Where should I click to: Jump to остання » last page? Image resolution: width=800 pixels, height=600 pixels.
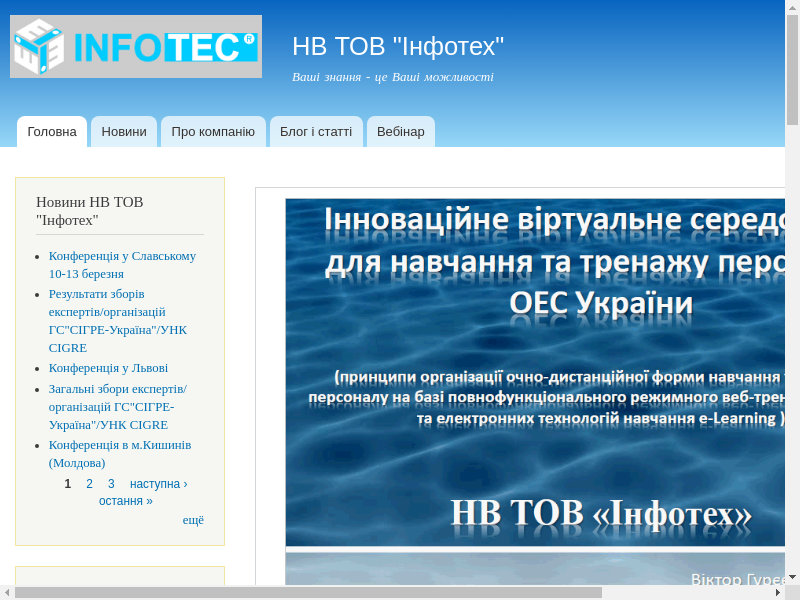click(126, 501)
